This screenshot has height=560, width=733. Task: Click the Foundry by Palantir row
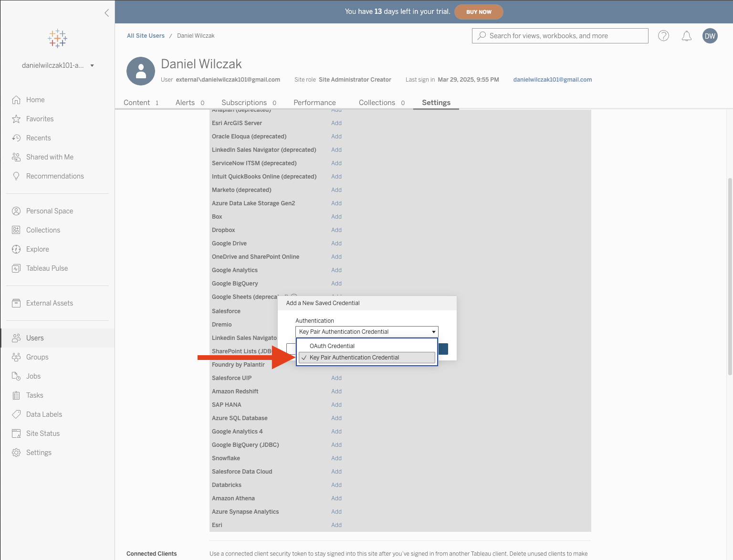pyautogui.click(x=238, y=365)
